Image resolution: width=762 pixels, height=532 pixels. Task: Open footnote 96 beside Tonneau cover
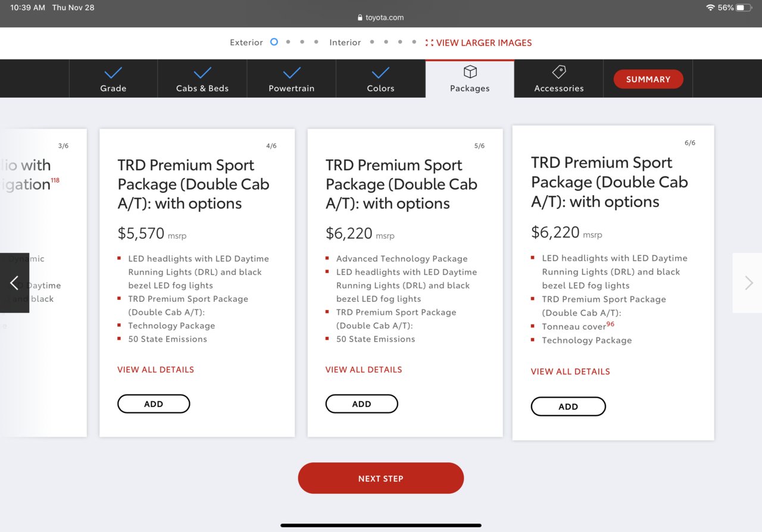(x=610, y=324)
